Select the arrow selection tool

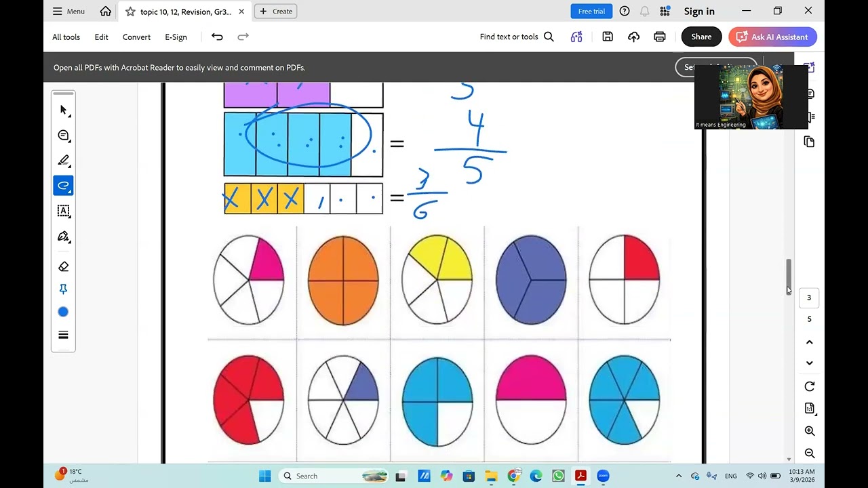(63, 110)
